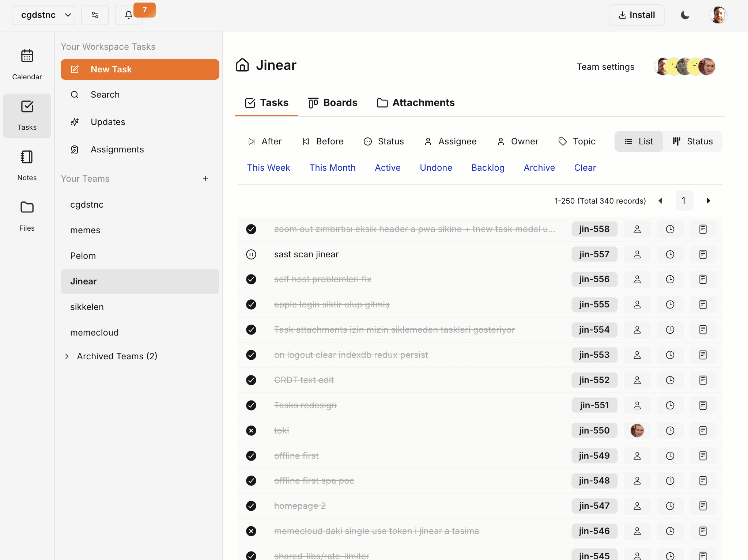Click the notification bell icon
This screenshot has width=748, height=560.
129,15
